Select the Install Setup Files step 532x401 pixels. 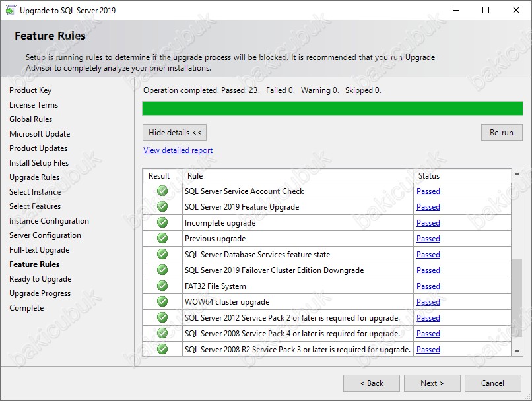click(x=39, y=163)
